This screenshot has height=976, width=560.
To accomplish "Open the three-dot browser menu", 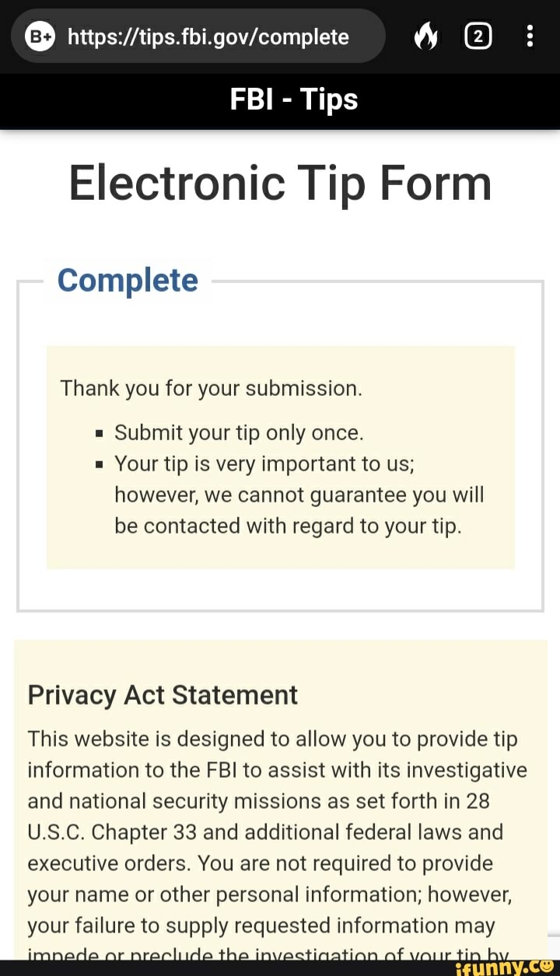I will (x=530, y=37).
